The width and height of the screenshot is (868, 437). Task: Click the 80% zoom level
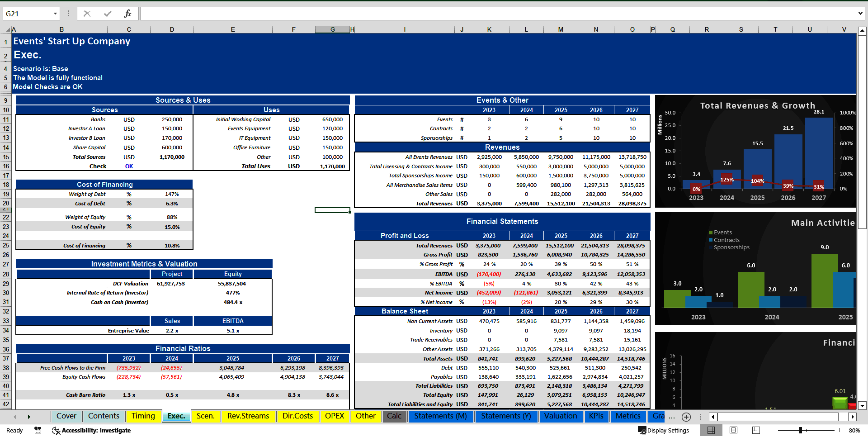click(x=854, y=430)
